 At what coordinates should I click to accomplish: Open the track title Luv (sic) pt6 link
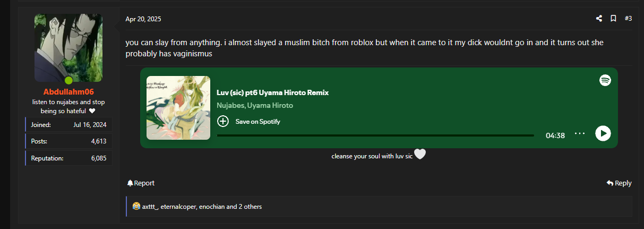point(272,92)
